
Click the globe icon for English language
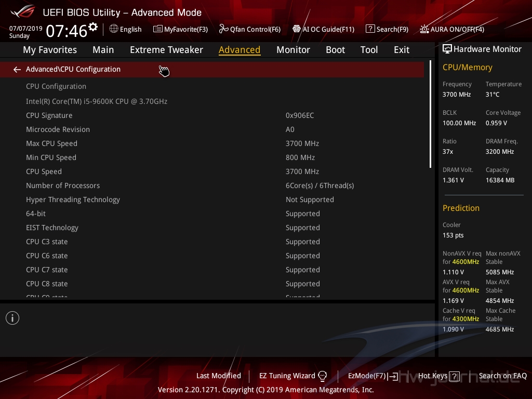point(114,29)
